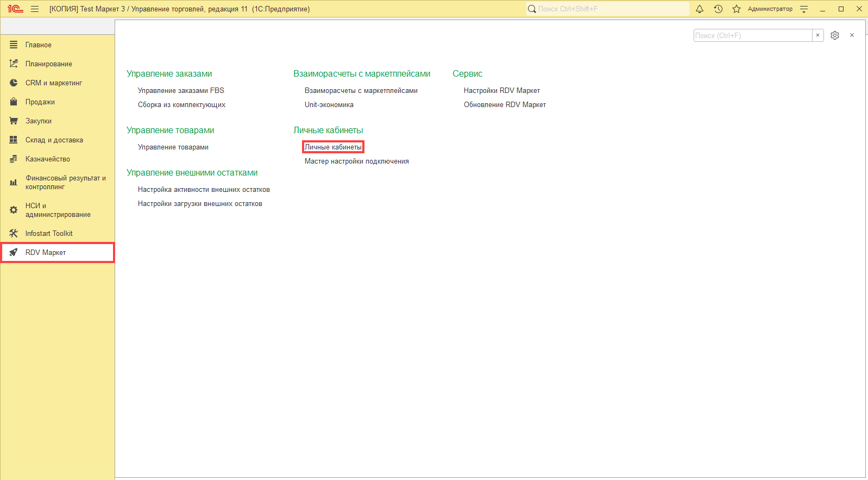Screen dimensions: 868x480
Task: Click the Infostart Toolkit tools icon
Action: coord(14,233)
